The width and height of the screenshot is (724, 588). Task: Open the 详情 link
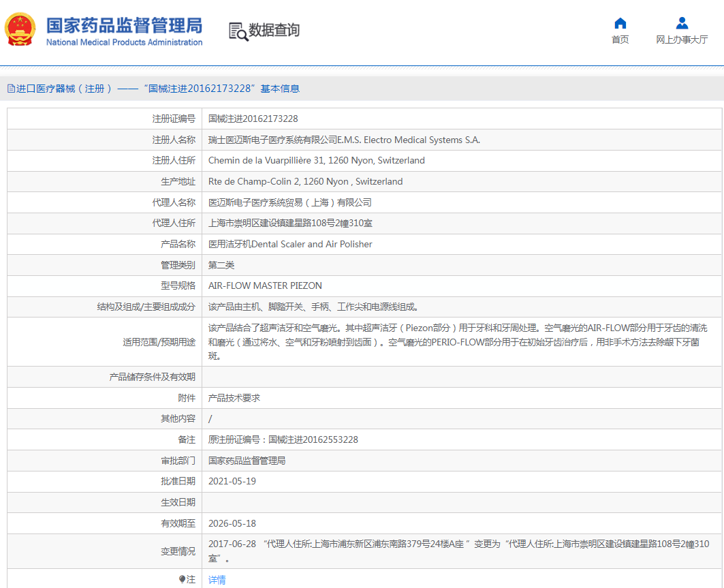[x=217, y=580]
